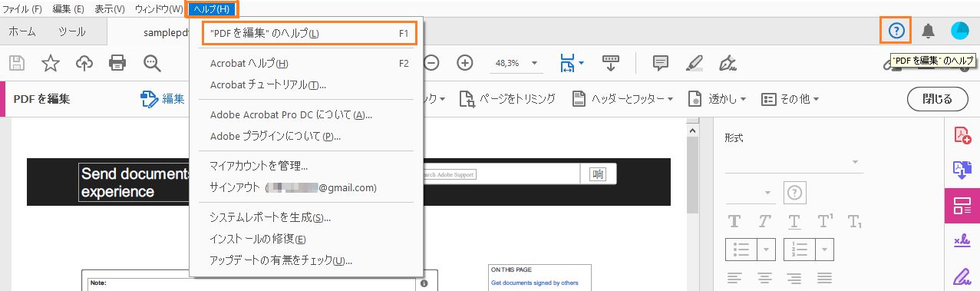Select システムレポートを生成 entry
Viewport: 980px width, 291px height.
pos(306,217)
